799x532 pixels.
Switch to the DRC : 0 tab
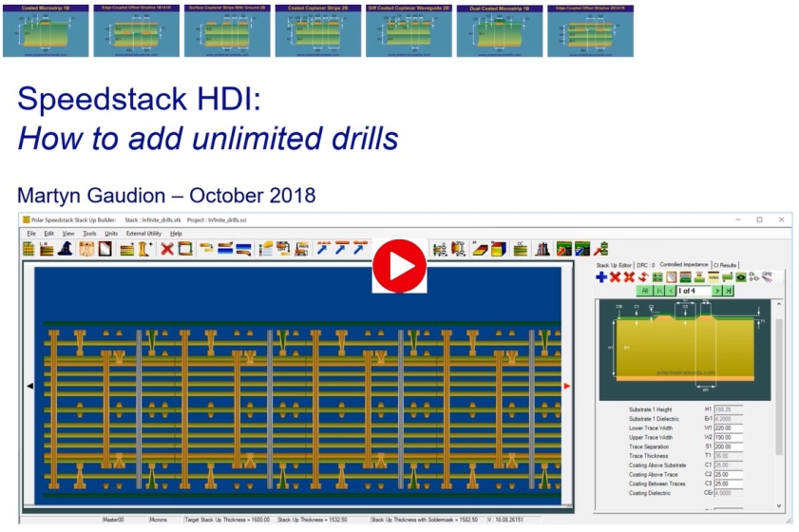[x=646, y=265]
